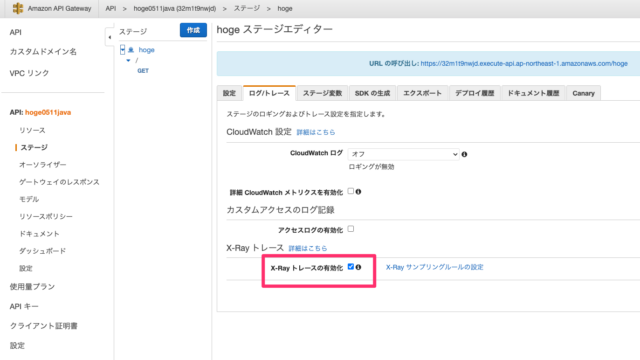
Task: Switch to the Canary tab
Action: (583, 93)
